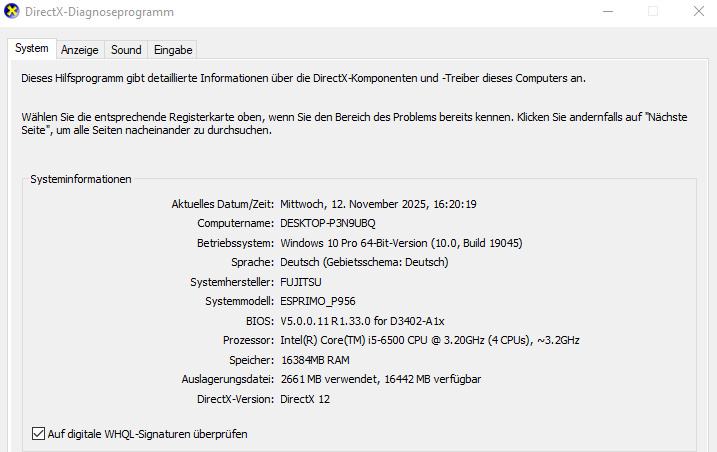The width and height of the screenshot is (717, 452).
Task: Click the Windows 10 Pro operating system value
Action: pyautogui.click(x=401, y=243)
